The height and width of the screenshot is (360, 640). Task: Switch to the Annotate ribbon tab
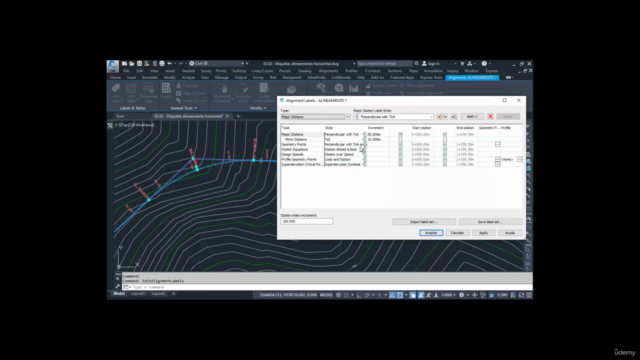click(150, 78)
